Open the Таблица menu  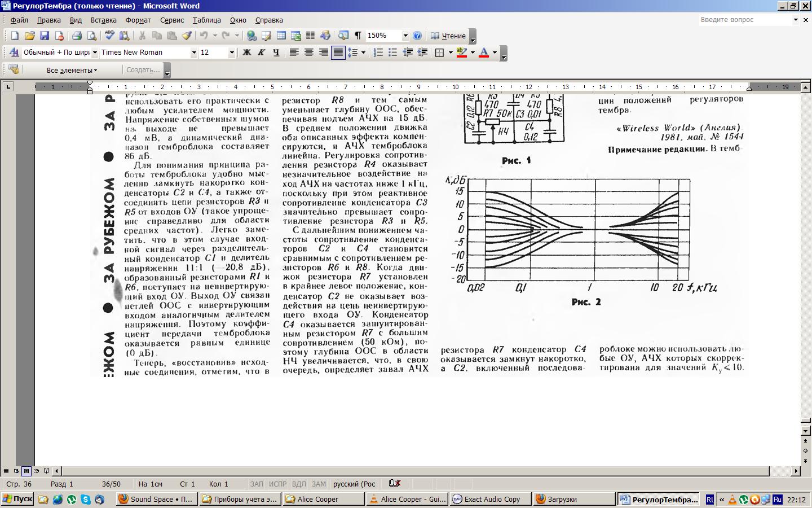[x=206, y=20]
